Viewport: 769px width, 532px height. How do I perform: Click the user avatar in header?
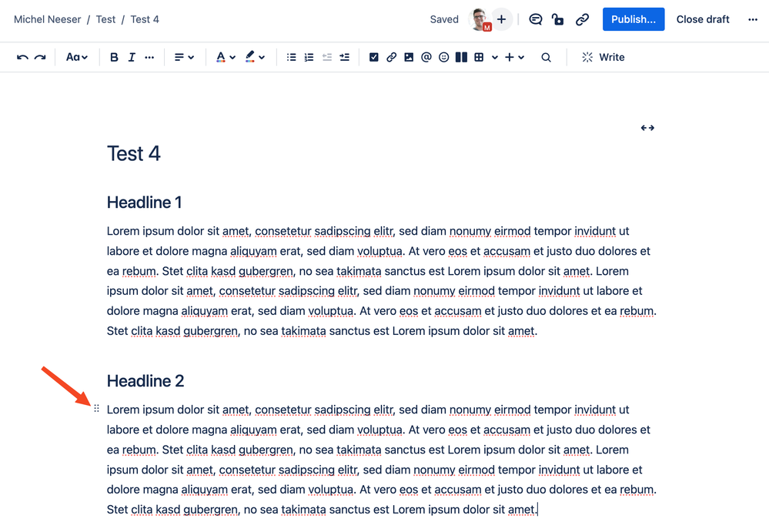[x=479, y=19]
